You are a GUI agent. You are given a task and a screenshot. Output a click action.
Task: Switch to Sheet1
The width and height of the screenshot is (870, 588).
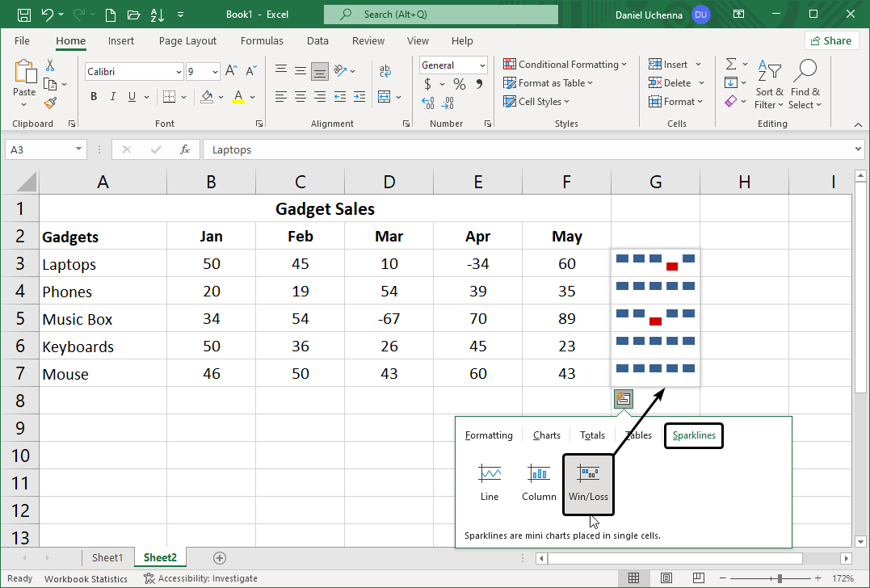pyautogui.click(x=107, y=557)
